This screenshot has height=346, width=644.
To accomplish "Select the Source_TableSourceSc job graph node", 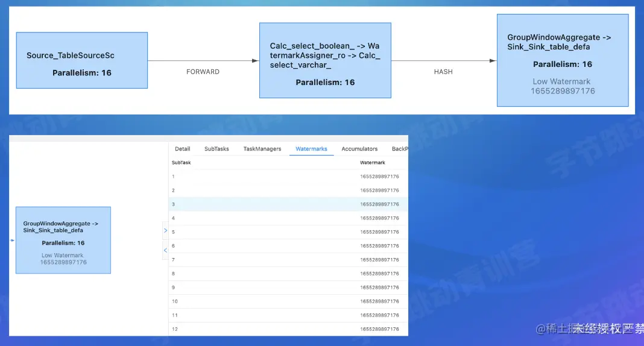I will tap(82, 60).
